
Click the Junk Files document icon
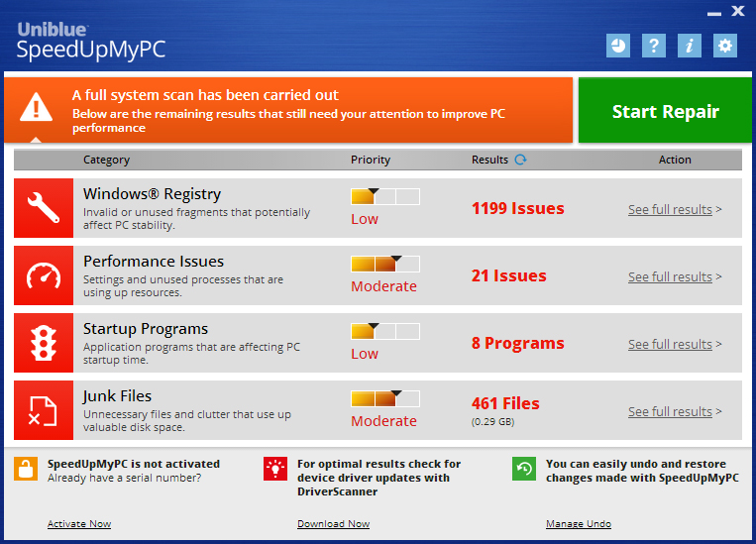tap(44, 410)
